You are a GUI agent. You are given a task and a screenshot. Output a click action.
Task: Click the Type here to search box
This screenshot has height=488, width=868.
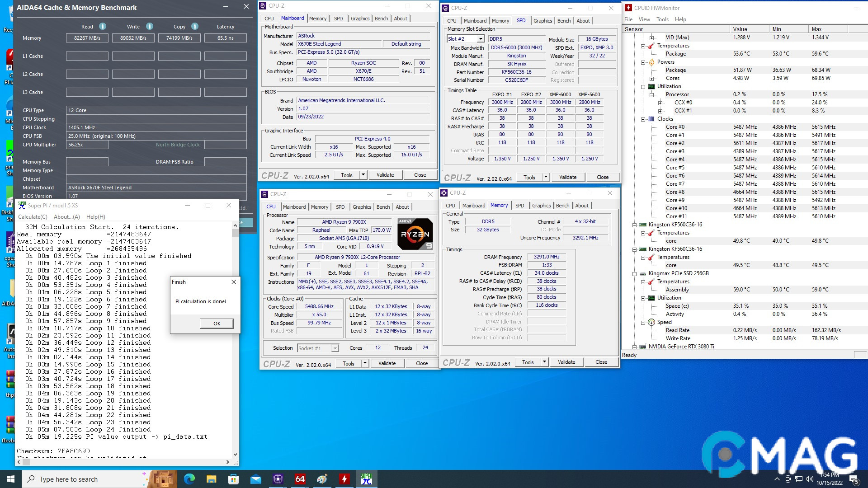(86, 479)
